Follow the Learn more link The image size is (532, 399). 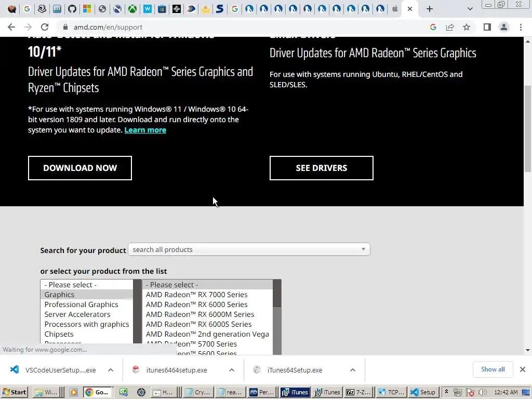click(145, 130)
